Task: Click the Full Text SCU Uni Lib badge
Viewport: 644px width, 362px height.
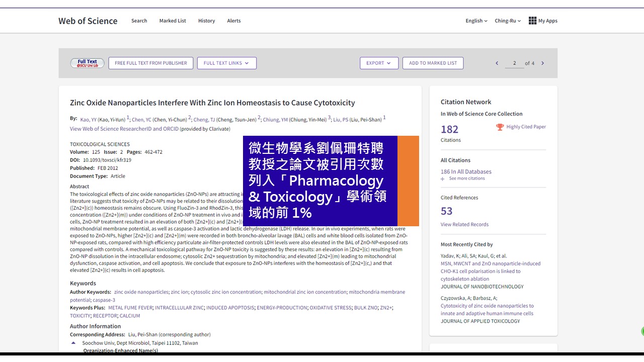Action: pos(88,63)
